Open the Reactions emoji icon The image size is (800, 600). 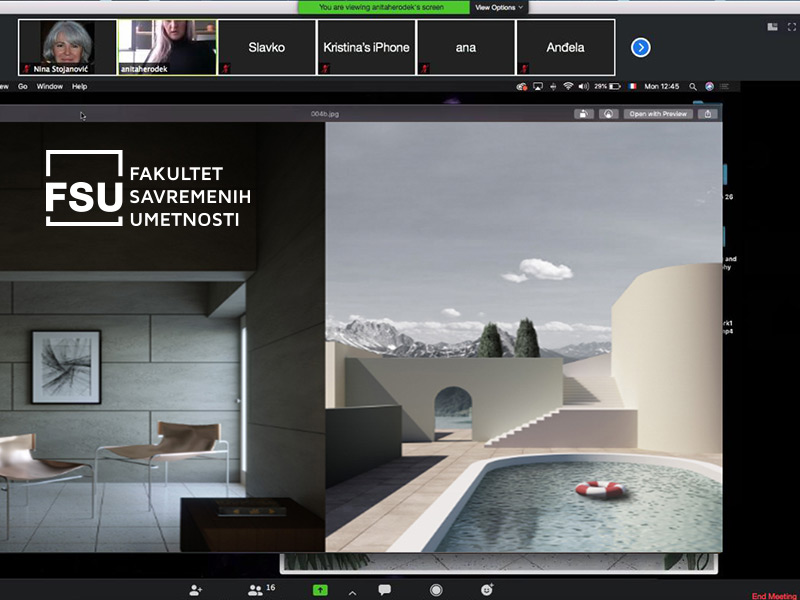[x=487, y=590]
